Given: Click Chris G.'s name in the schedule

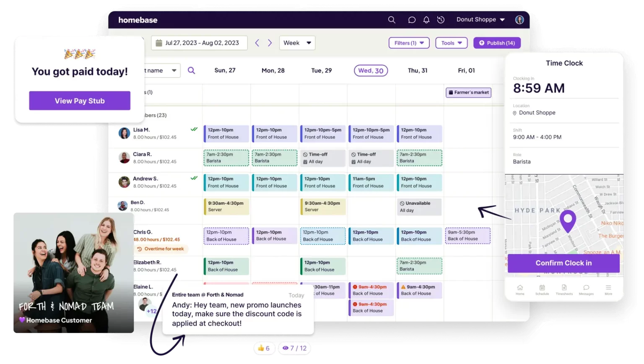Looking at the screenshot, I should pos(143,232).
